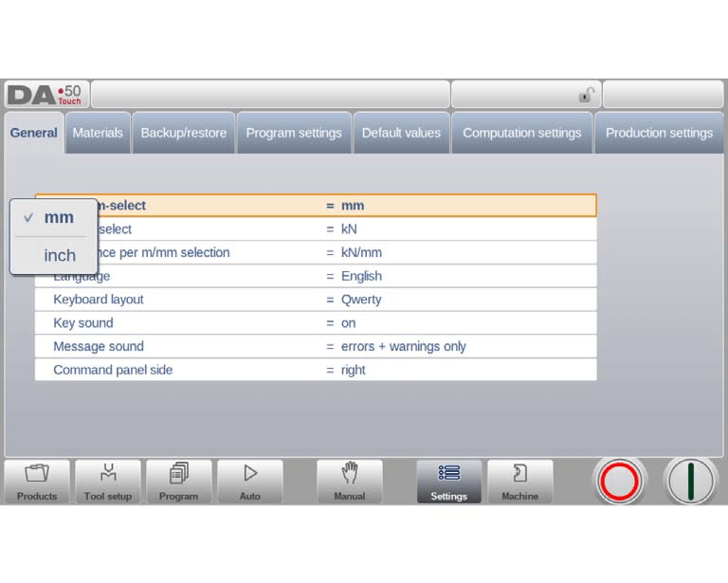Click the padlock key-lock icon

587,95
